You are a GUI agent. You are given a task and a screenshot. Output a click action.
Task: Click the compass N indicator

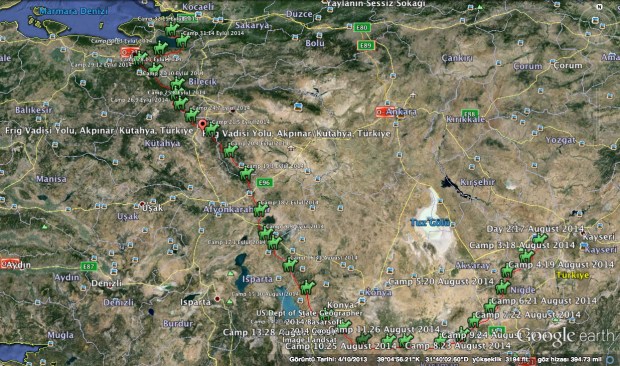(599, 7)
